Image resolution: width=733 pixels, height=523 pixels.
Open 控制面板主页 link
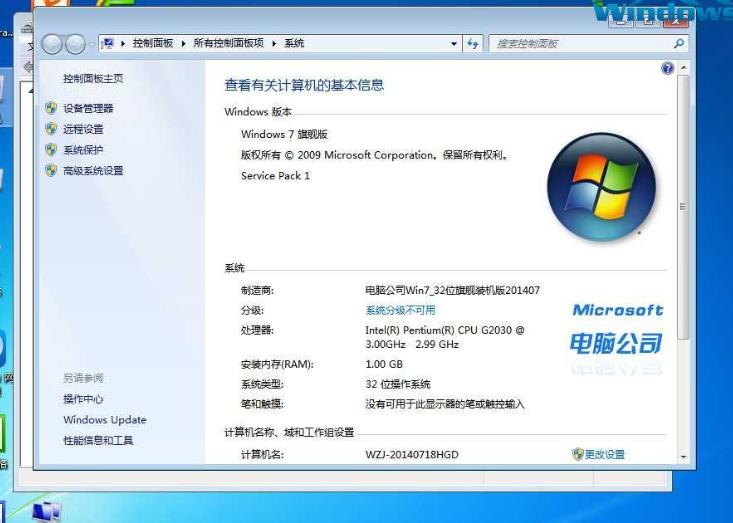(93, 79)
